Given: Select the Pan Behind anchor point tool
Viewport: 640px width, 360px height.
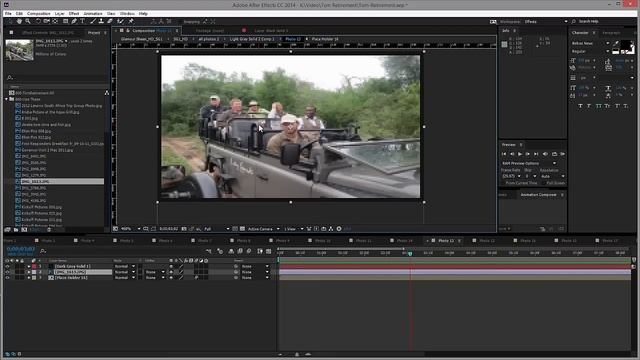Looking at the screenshot, I should pyautogui.click(x=55, y=21).
